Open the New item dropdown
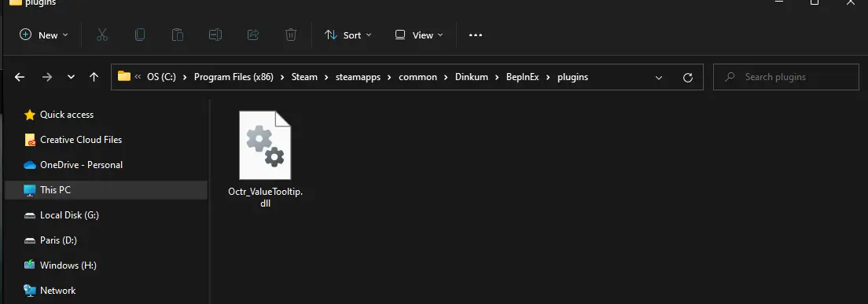The height and width of the screenshot is (304, 868). [44, 35]
